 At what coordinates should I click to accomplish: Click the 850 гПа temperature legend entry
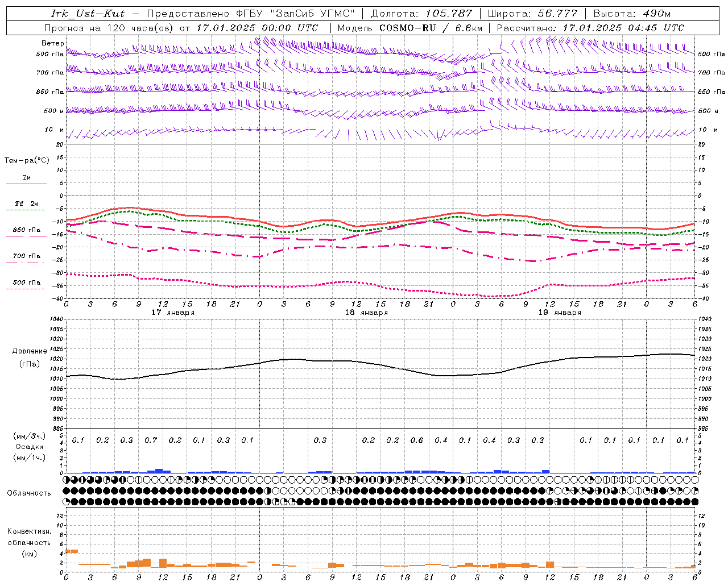point(26,232)
